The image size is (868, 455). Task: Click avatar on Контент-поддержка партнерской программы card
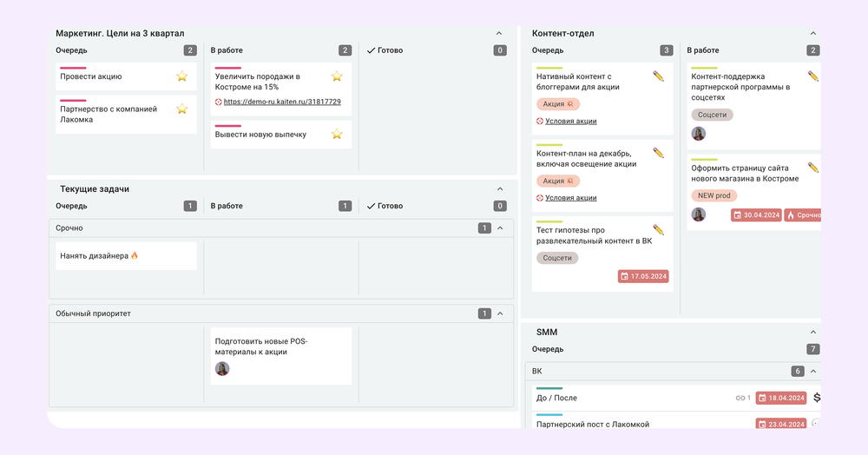coord(698,134)
